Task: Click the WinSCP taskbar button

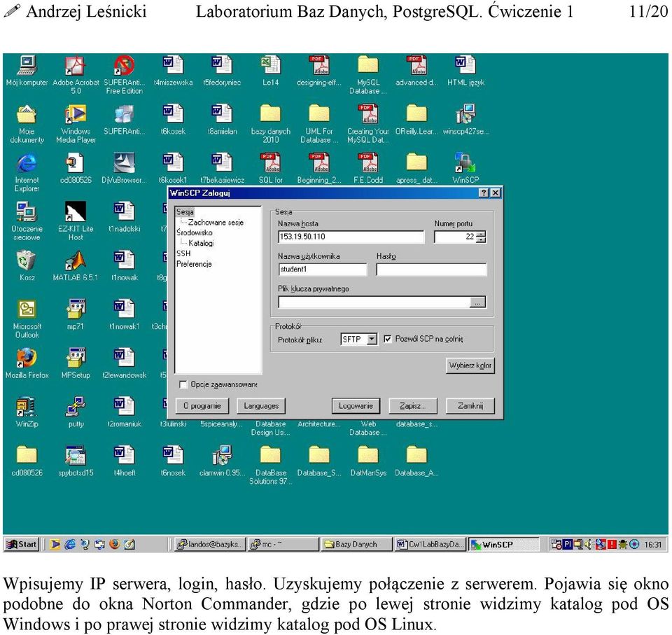Action: (x=503, y=544)
